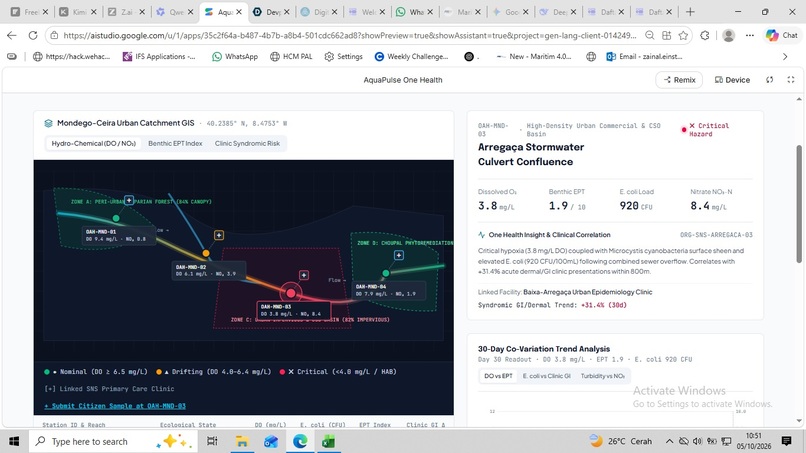Click the green OAH-MND-04 station marker
The image size is (806, 453).
[x=386, y=273]
